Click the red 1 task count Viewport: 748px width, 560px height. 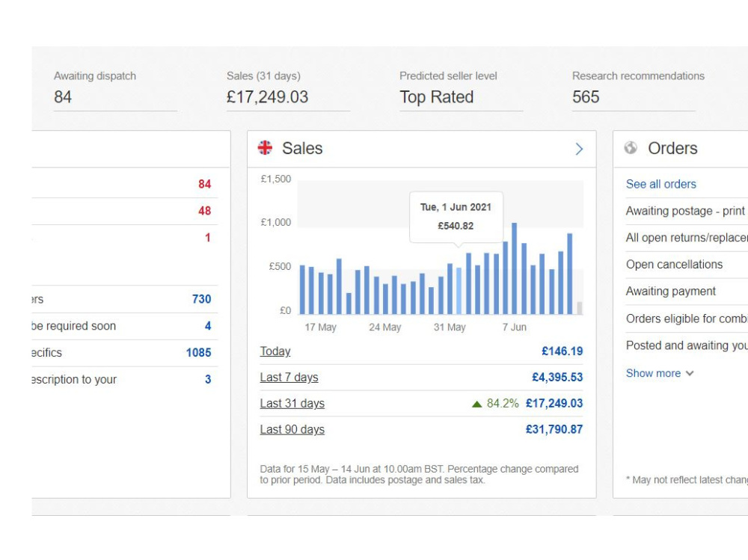tap(207, 238)
